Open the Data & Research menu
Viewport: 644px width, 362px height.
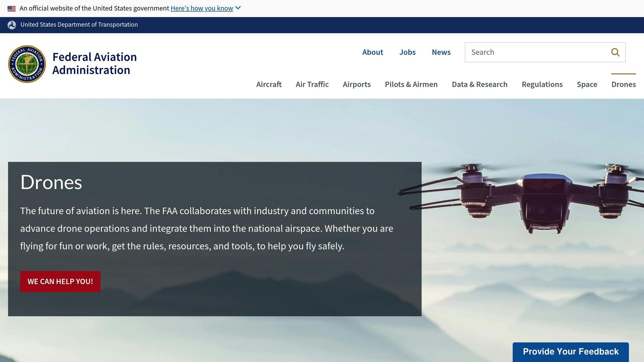pyautogui.click(x=480, y=84)
